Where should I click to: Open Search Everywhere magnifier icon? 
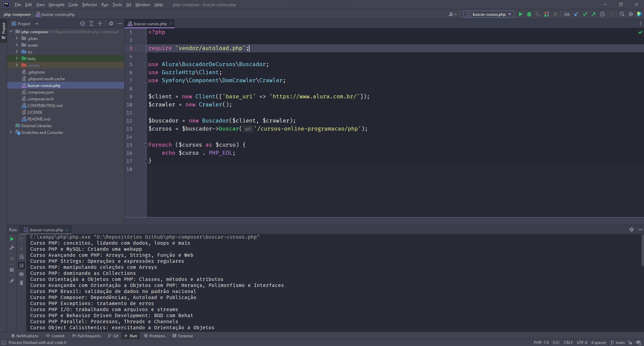coord(622,14)
